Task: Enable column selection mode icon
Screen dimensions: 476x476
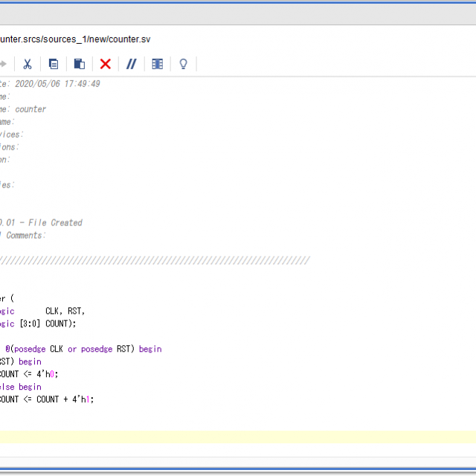Action: pyautogui.click(x=157, y=64)
